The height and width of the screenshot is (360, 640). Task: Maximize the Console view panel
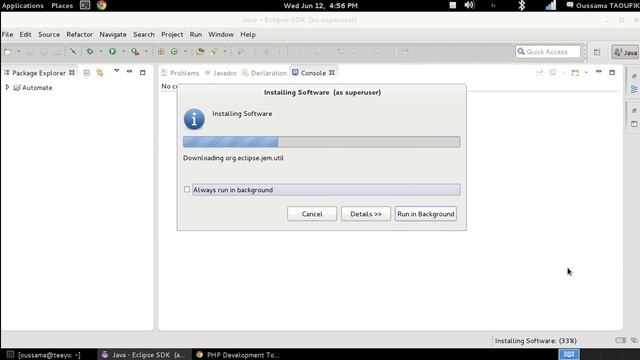(x=612, y=73)
